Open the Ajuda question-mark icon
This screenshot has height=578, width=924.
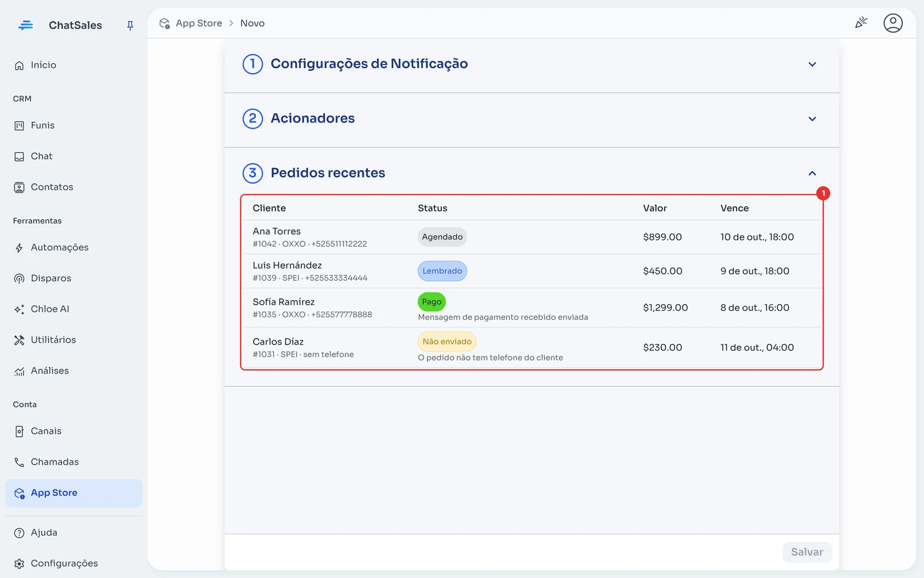tap(19, 533)
